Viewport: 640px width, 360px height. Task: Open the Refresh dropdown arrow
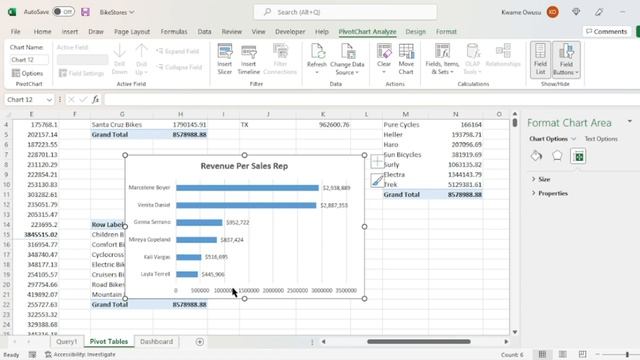tap(317, 72)
